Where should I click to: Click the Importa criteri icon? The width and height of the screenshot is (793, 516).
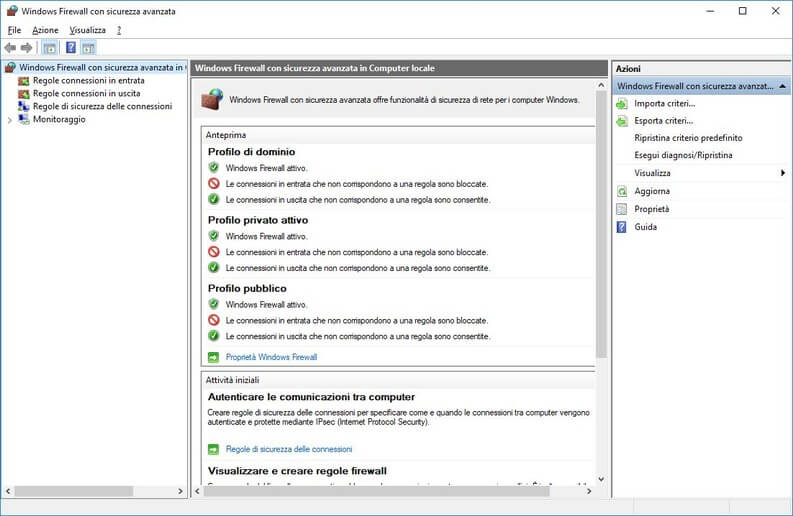[x=622, y=104]
